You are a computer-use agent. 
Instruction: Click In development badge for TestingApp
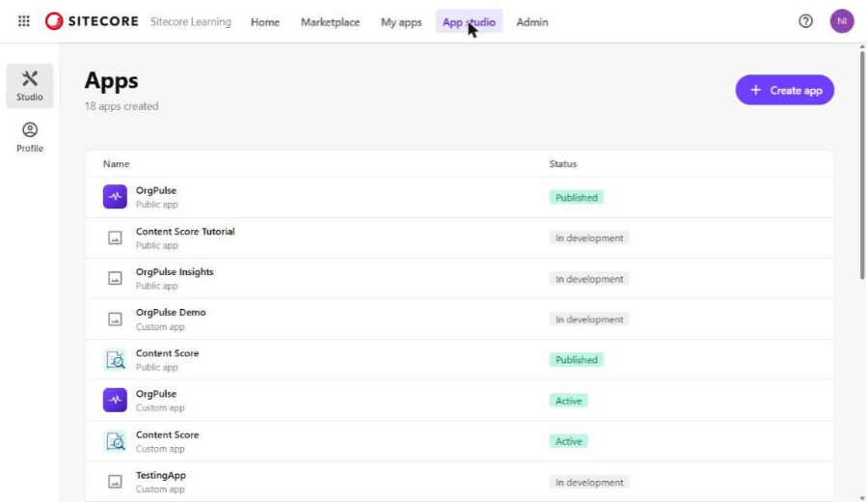point(589,482)
